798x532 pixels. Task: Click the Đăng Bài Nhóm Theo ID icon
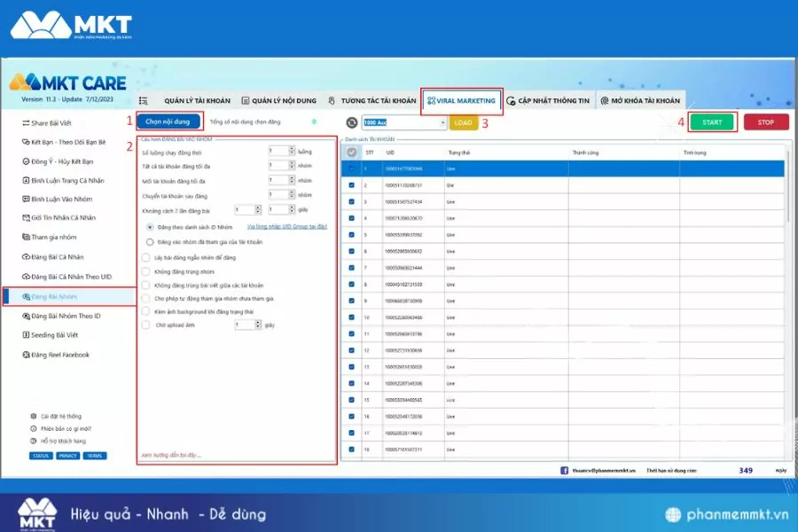point(26,317)
